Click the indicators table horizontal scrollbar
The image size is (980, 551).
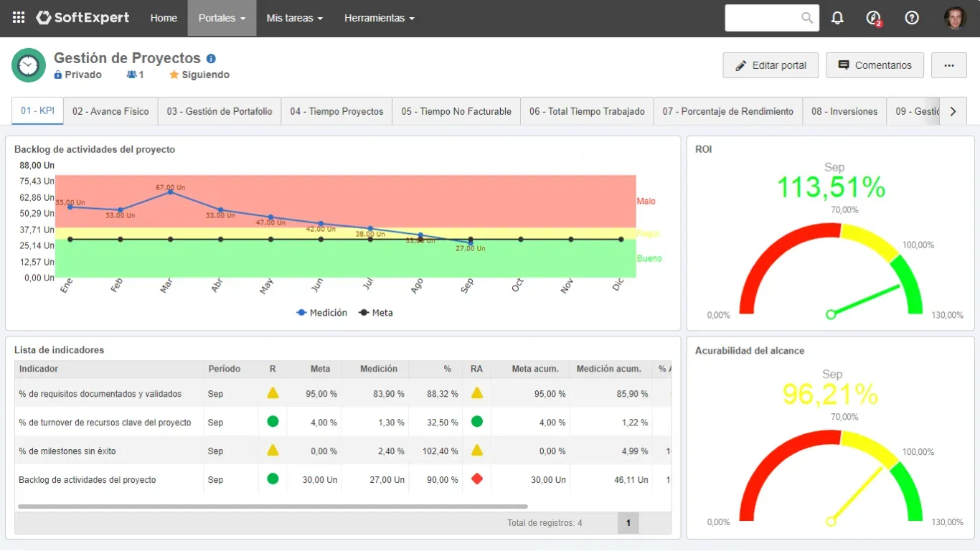tap(273, 507)
